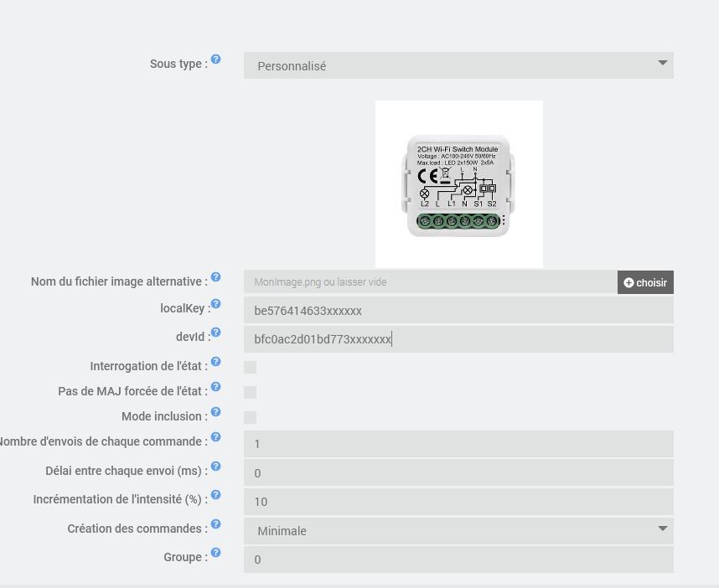719x588 pixels.
Task: Tick the Pas de MAJ forcée de l'état checkbox
Action: [250, 392]
